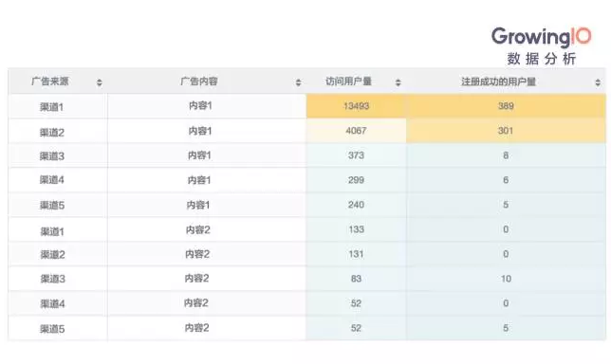
Task: Click the registration value 8 cell
Action: tap(506, 155)
